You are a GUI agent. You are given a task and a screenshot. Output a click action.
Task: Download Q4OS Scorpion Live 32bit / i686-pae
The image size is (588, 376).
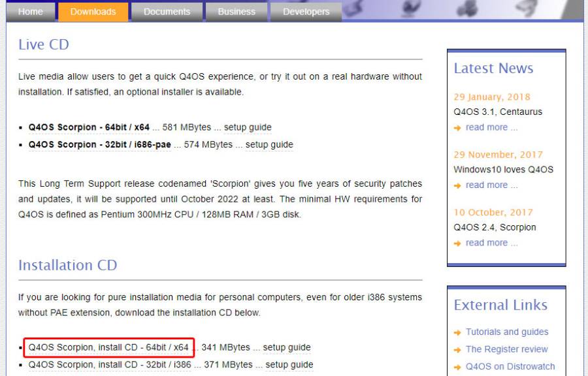pyautogui.click(x=100, y=144)
